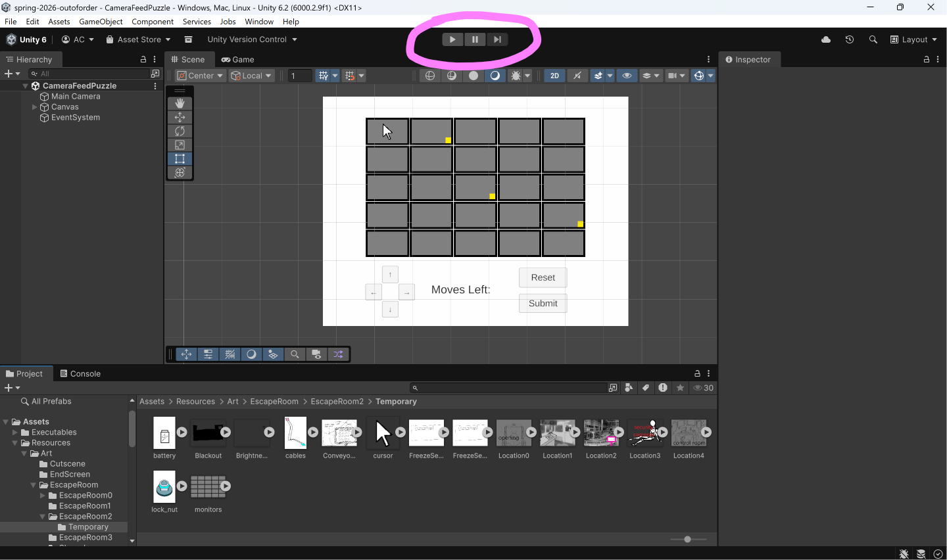
Task: Toggle 2D scene view mode
Action: coord(554,76)
